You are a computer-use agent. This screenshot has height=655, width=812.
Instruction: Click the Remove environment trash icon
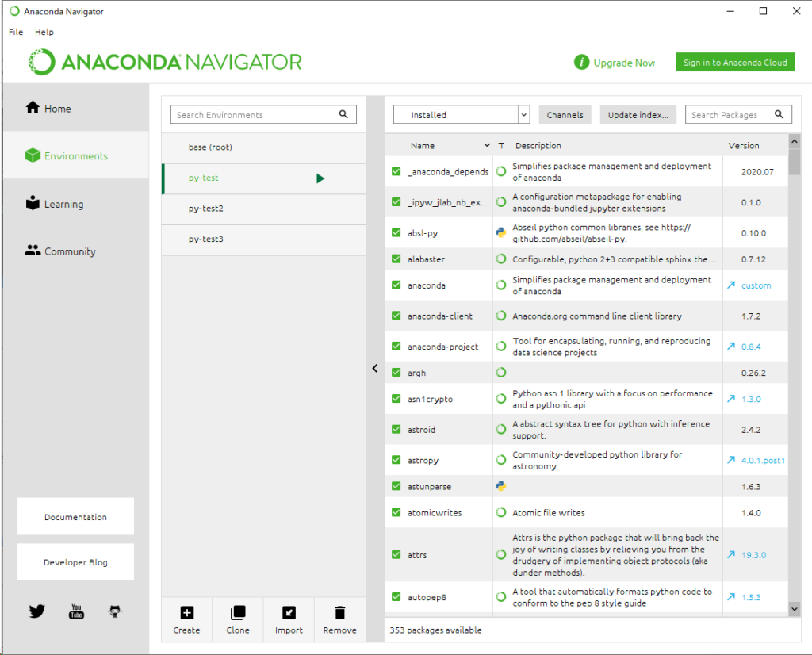click(339, 613)
